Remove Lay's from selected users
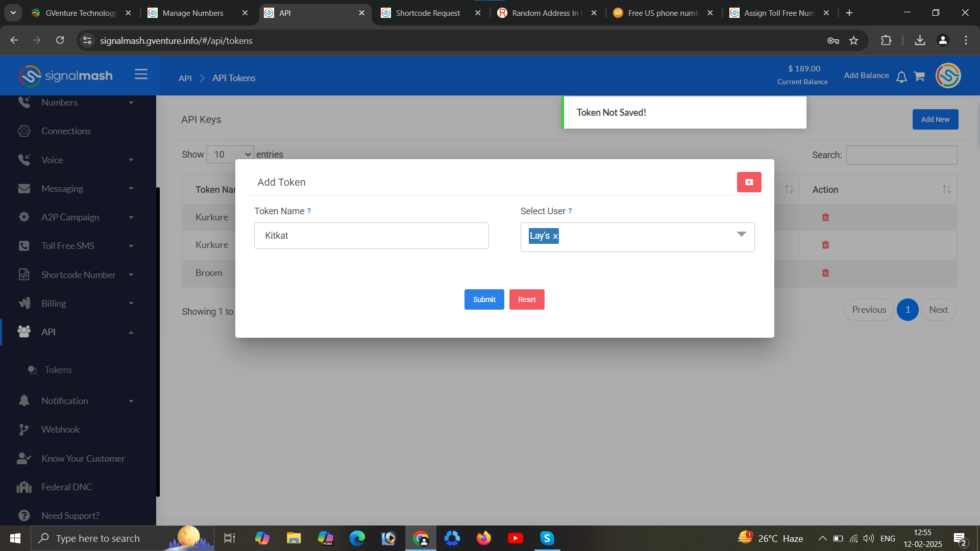The width and height of the screenshot is (980, 551). tap(555, 236)
